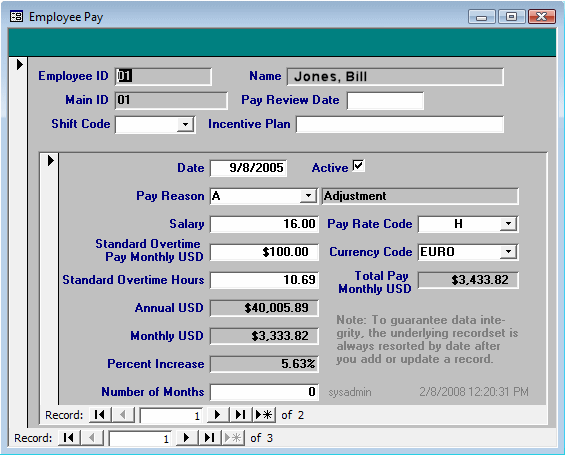Jump to last pay record in subform
565x455 pixels.
(240, 415)
